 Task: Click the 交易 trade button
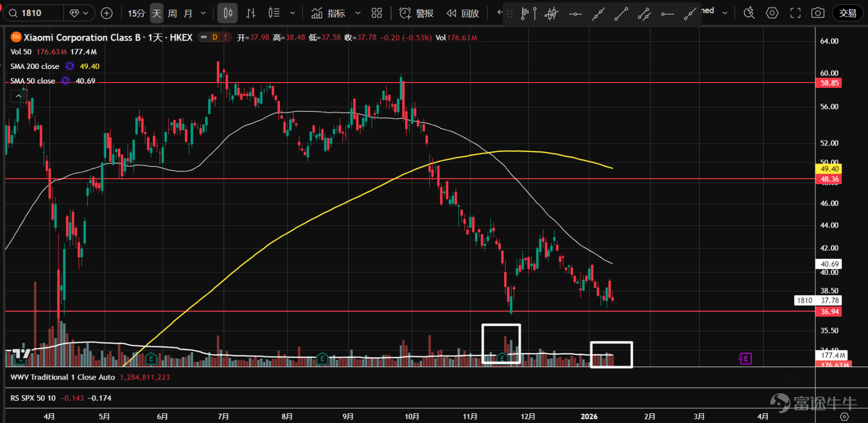pos(848,13)
